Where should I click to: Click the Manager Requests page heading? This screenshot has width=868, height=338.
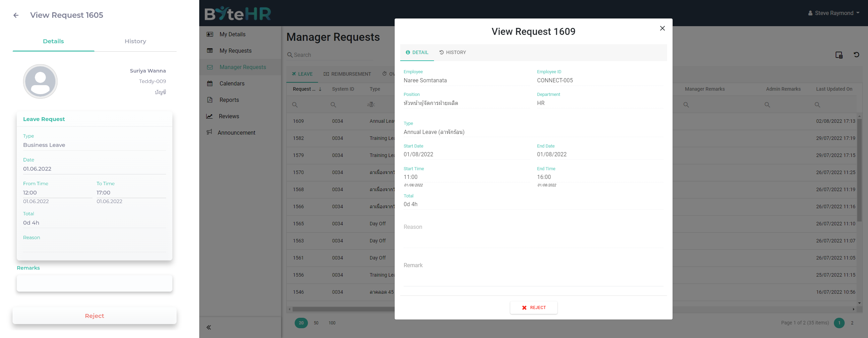click(x=333, y=37)
